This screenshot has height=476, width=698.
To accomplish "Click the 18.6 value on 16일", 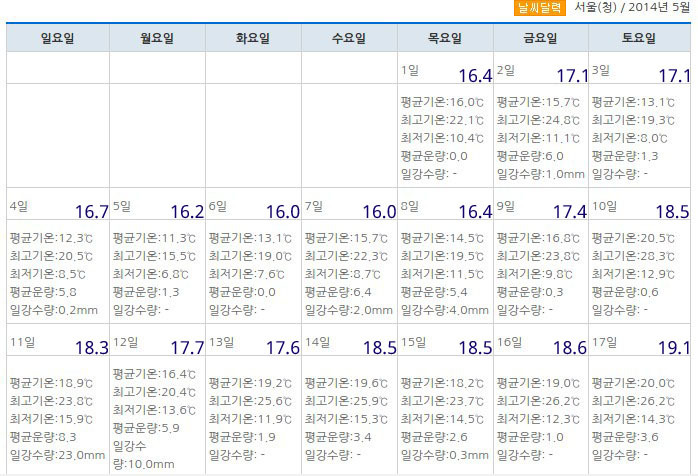I will pyautogui.click(x=570, y=348).
